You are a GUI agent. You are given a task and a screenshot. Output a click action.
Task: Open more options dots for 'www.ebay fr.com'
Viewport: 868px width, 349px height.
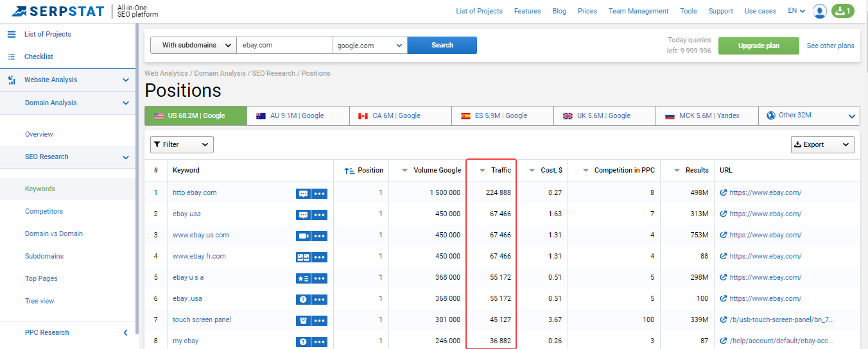click(x=320, y=257)
